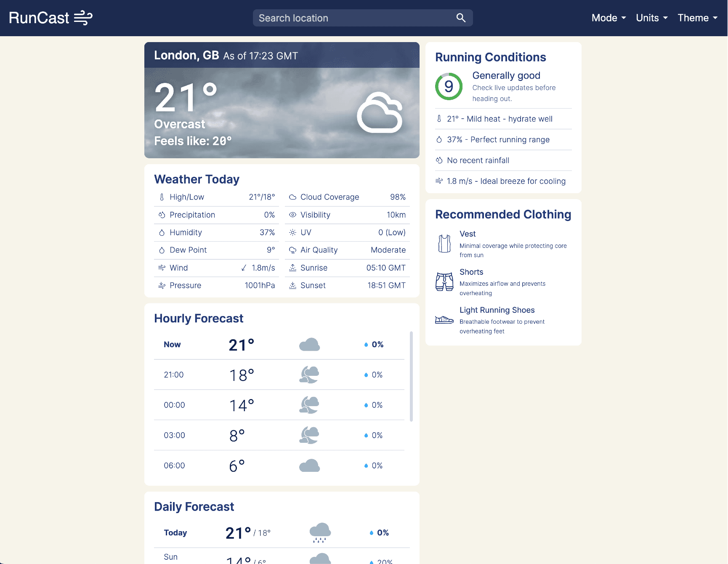Click the Light Running Shoes title
This screenshot has width=728, height=564.
[x=497, y=310]
